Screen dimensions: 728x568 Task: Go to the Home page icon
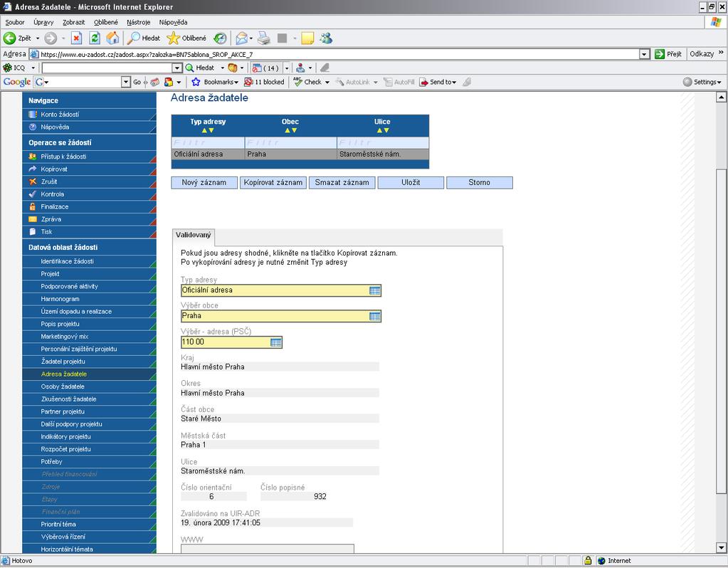(112, 38)
